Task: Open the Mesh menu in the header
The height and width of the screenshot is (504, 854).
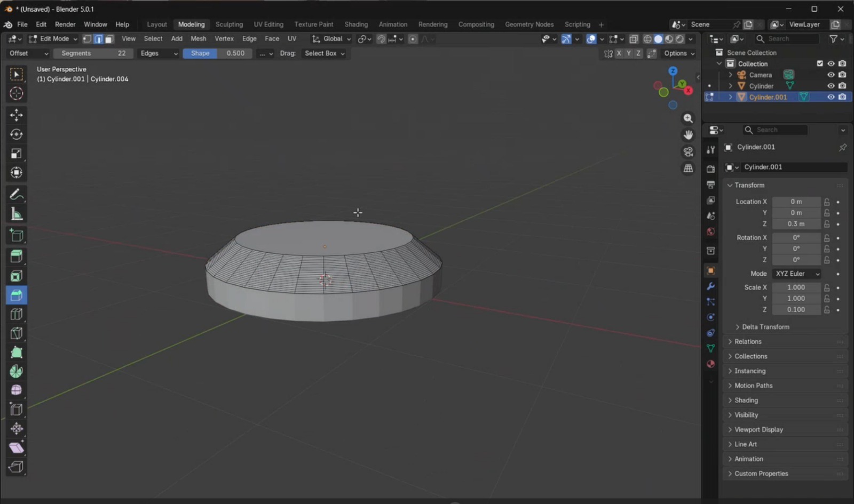Action: (x=198, y=38)
